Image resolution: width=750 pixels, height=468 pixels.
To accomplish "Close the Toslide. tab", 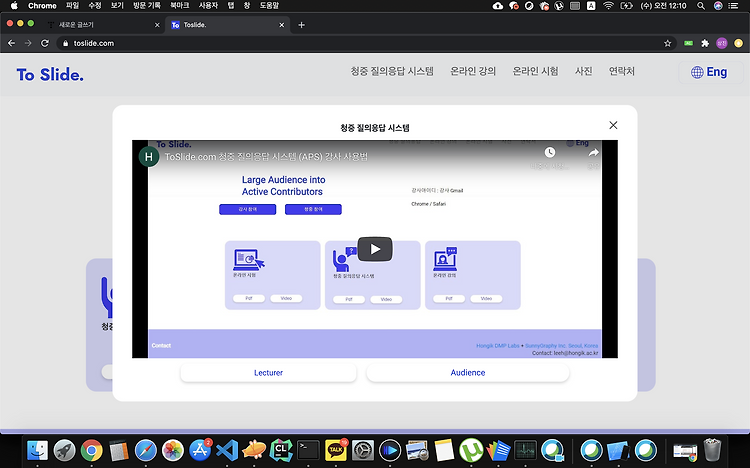I will click(x=282, y=25).
